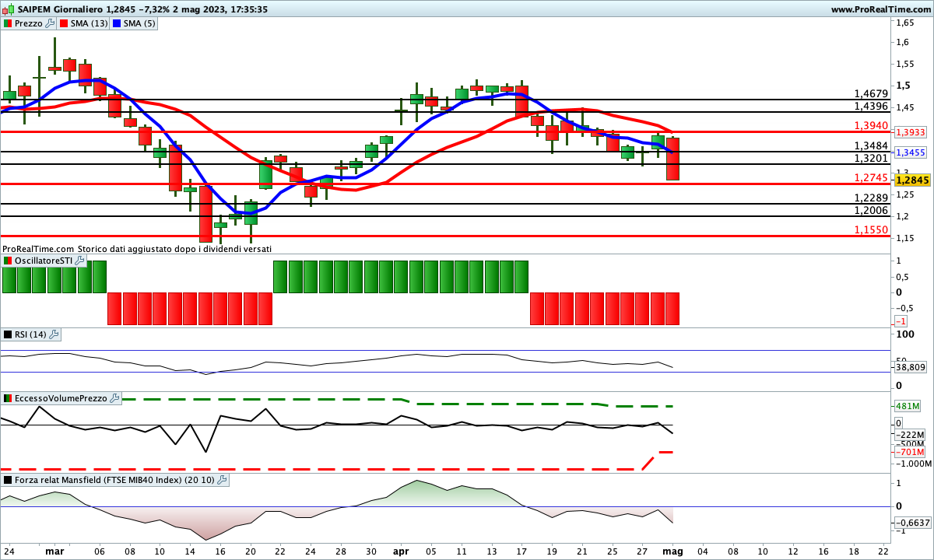Select the RSI (14) panel label
The height and width of the screenshot is (560, 934).
pos(31,334)
